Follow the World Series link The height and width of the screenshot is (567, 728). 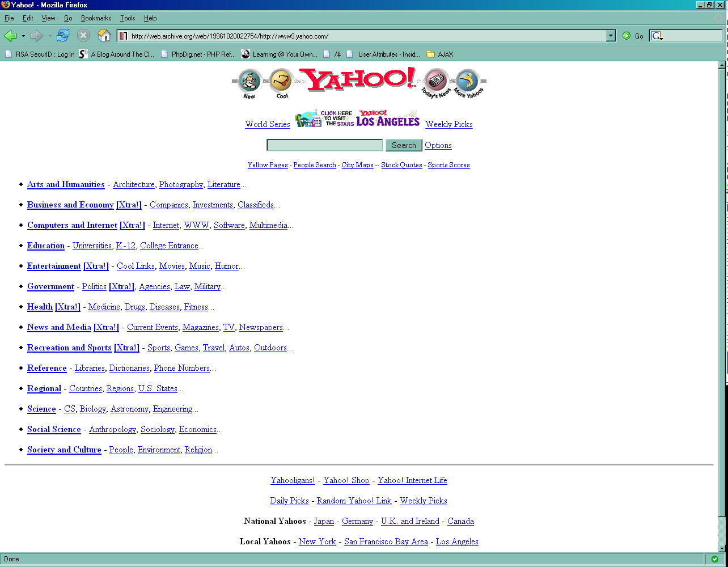pyautogui.click(x=268, y=124)
